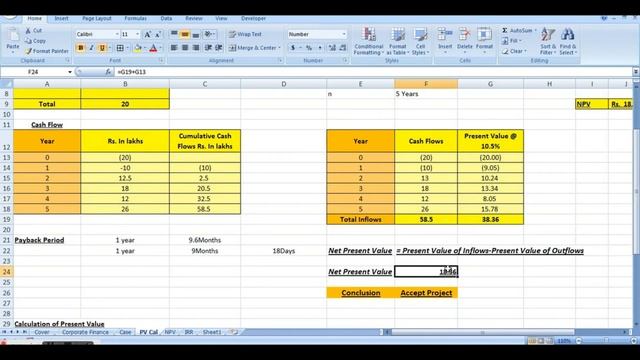Toggle Underline formatting

(102, 48)
